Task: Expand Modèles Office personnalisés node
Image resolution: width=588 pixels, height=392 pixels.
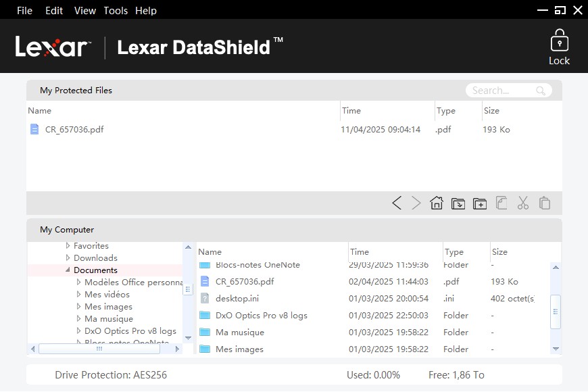Action: point(79,282)
